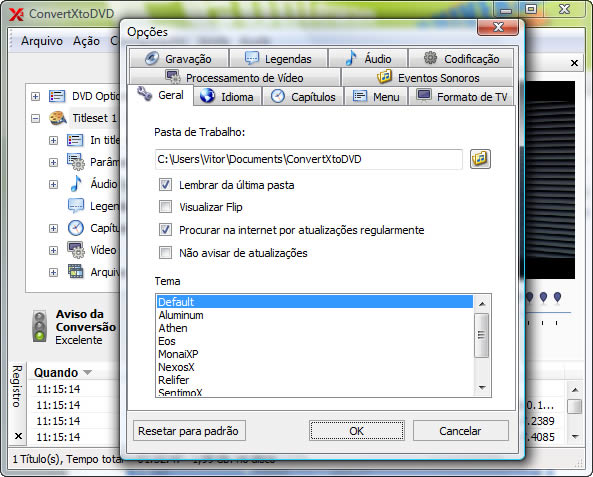Click the browse folder icon for Pasta de Trabalho
This screenshot has height=477, width=593.
480,158
